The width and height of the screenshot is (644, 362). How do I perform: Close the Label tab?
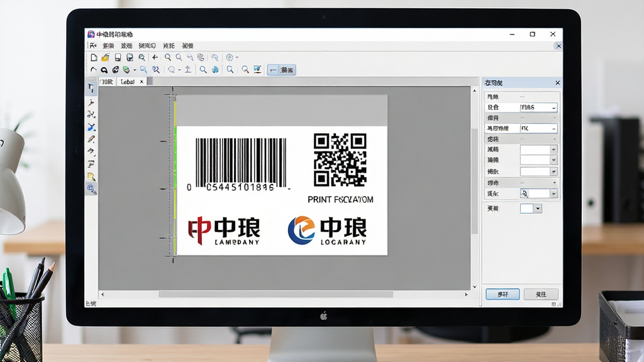142,82
